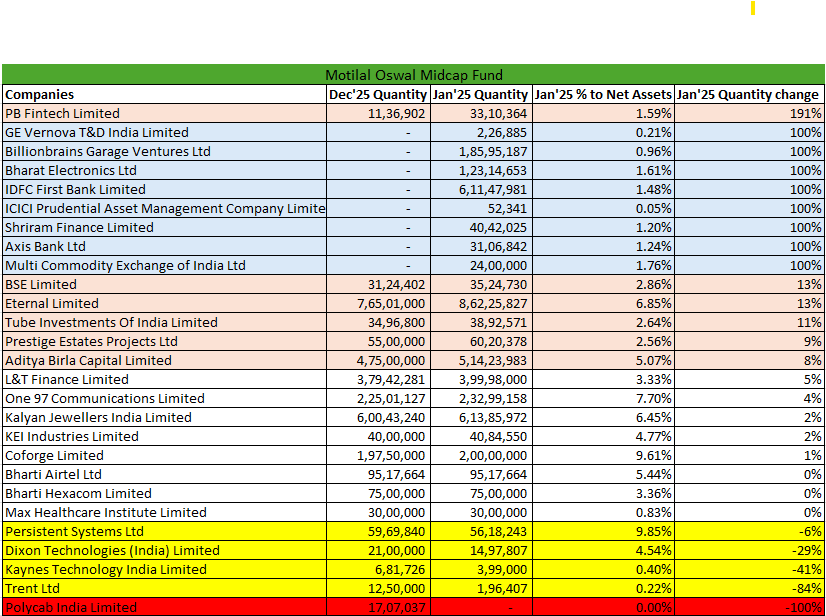This screenshot has width=826, height=616.
Task: Select the Bharti Airtel Ltd cell
Action: coord(164,474)
